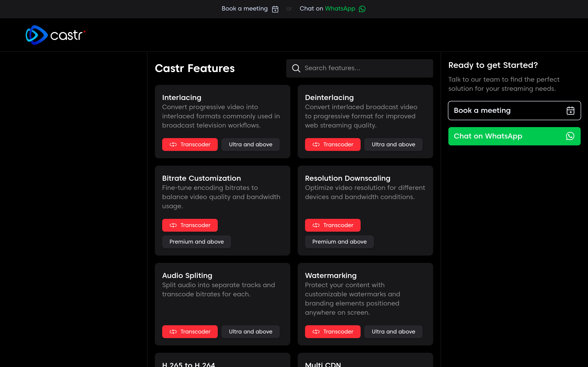Select Transcoder tag on Audio Spliting card

(190, 332)
